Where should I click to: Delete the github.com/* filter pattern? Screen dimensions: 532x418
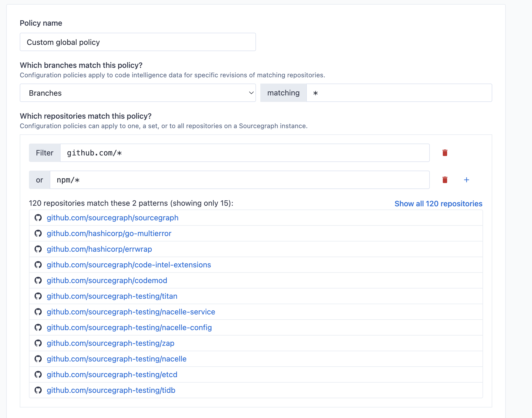click(x=445, y=153)
